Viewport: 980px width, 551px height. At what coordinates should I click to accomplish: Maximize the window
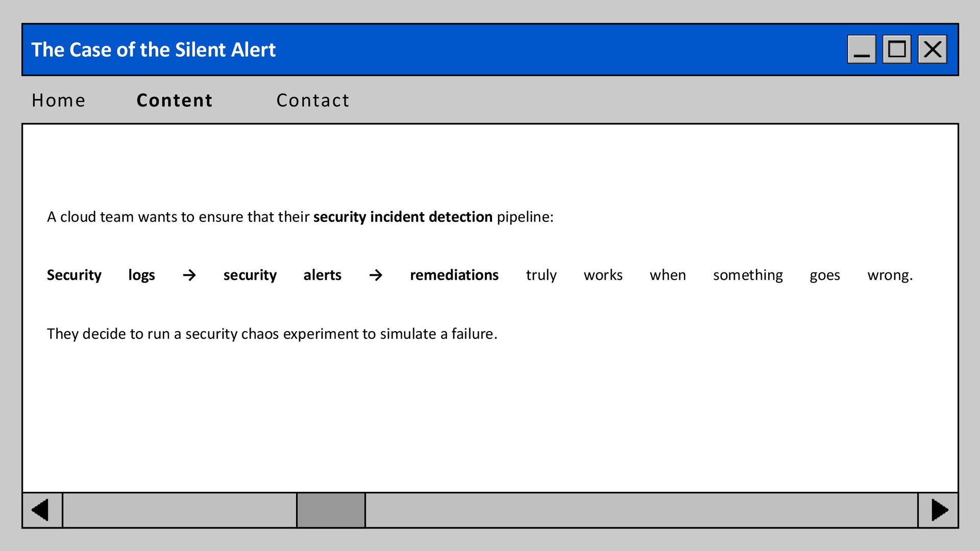(897, 49)
